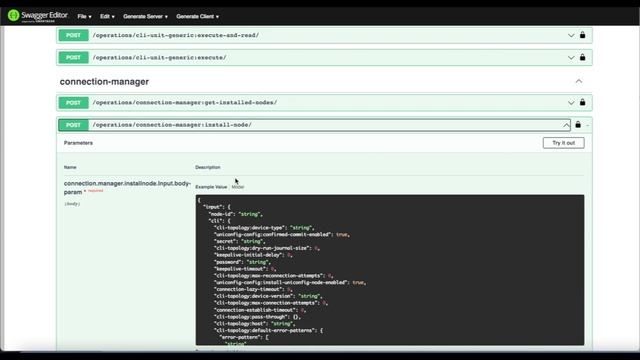Click the "cli-topology:pass-through" line

point(257,317)
